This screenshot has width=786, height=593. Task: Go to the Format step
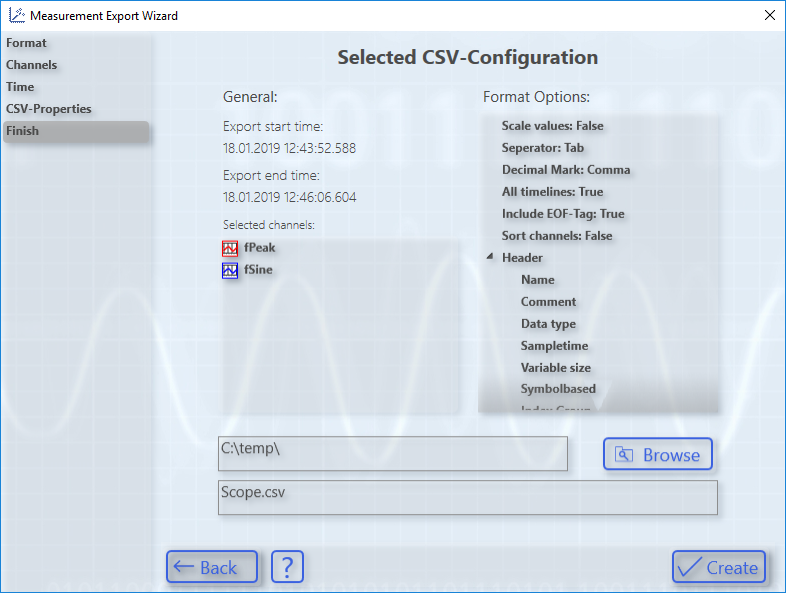(26, 43)
